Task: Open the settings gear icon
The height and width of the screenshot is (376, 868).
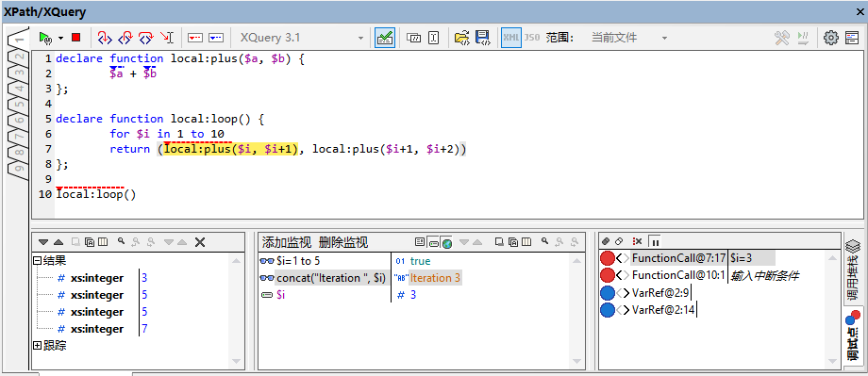Action: (831, 38)
